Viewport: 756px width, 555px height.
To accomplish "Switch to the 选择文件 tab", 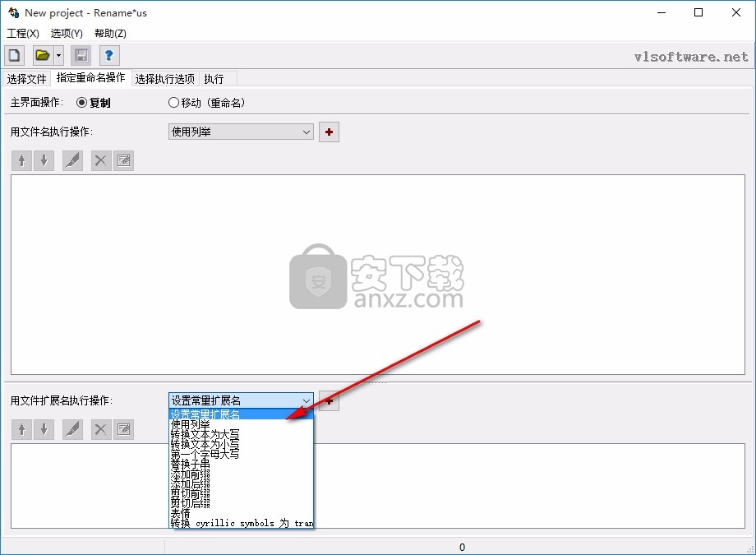I will [27, 79].
